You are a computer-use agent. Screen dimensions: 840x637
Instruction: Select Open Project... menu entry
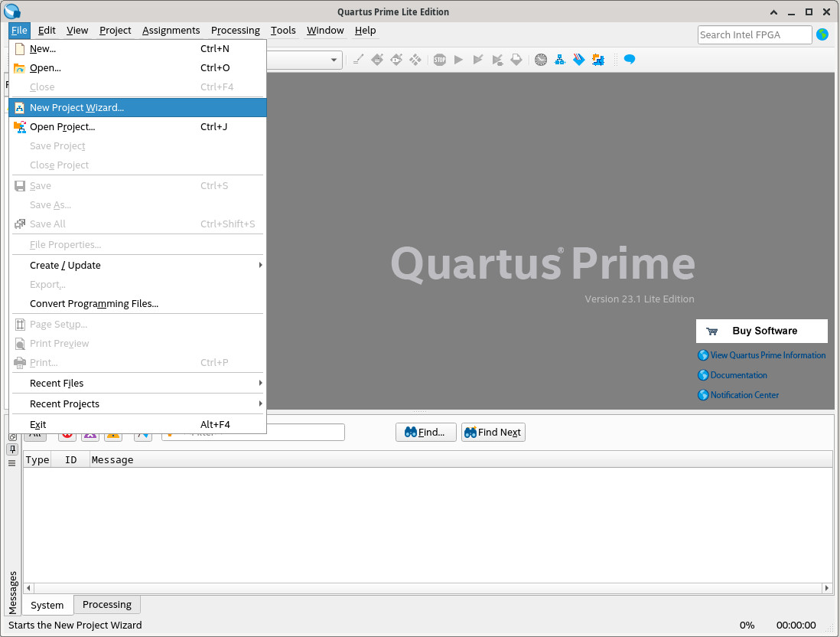point(138,127)
